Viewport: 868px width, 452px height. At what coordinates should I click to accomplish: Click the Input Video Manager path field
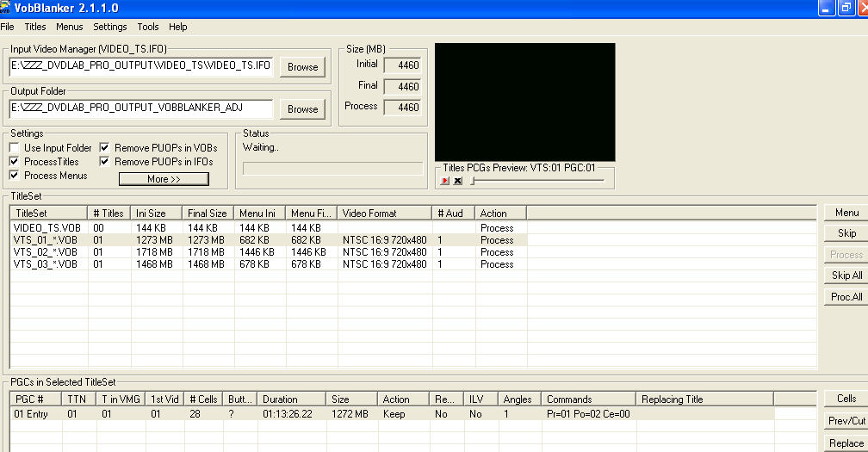click(x=141, y=65)
